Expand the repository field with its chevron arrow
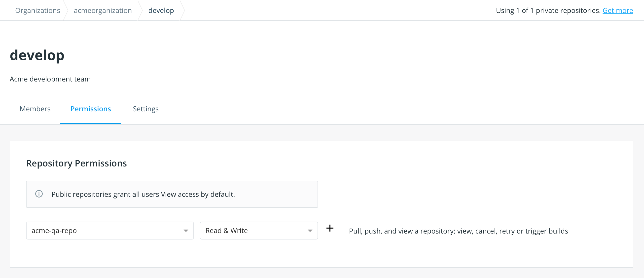 (x=186, y=231)
